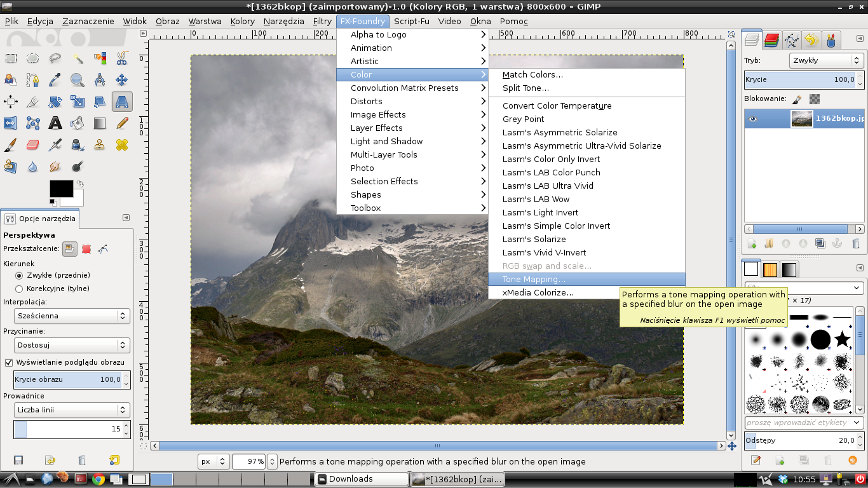Choose Korekcyjne (tylne) direction radio button
The height and width of the screenshot is (488, 868).
pyautogui.click(x=19, y=288)
